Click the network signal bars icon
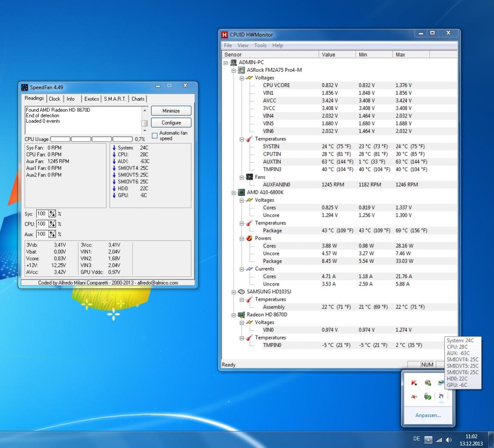This screenshot has width=494, height=448. point(439,440)
